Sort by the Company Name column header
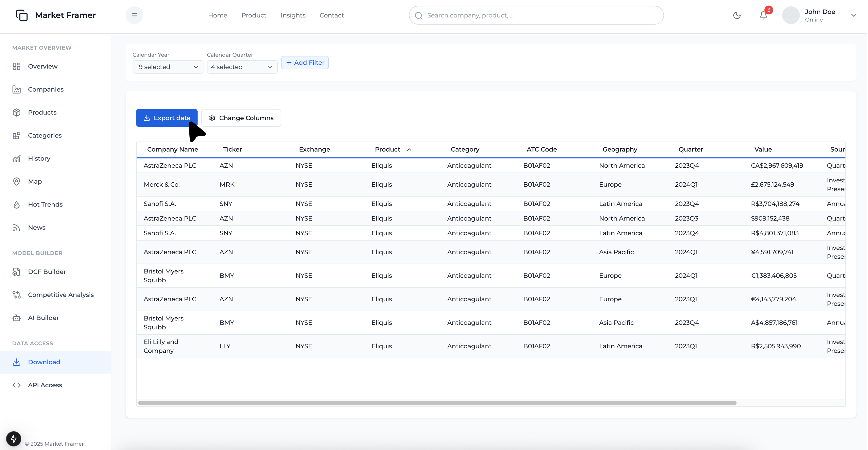This screenshot has height=450, width=868. (173, 149)
